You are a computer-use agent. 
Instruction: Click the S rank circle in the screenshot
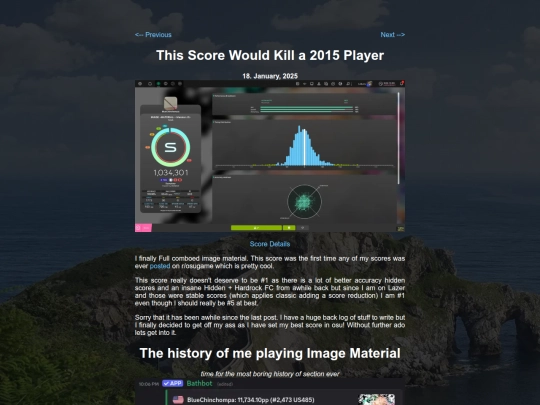[170, 147]
